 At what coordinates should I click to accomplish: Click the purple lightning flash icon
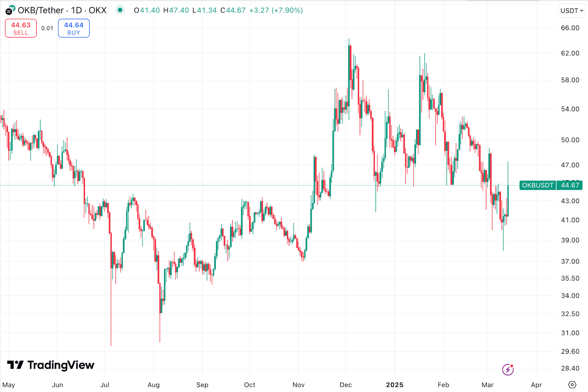tap(508, 369)
